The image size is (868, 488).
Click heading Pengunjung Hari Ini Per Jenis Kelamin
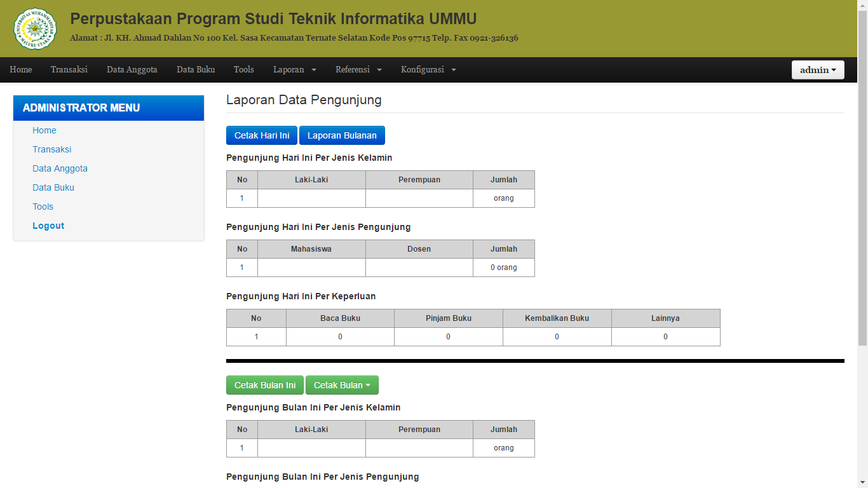coord(309,158)
